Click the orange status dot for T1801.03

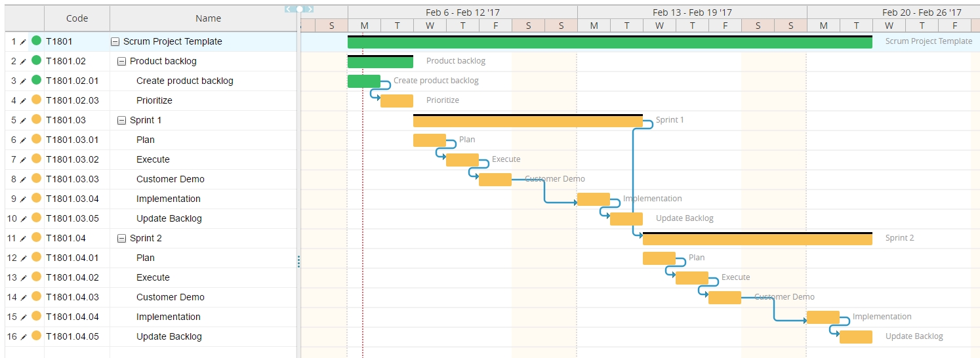36,119
